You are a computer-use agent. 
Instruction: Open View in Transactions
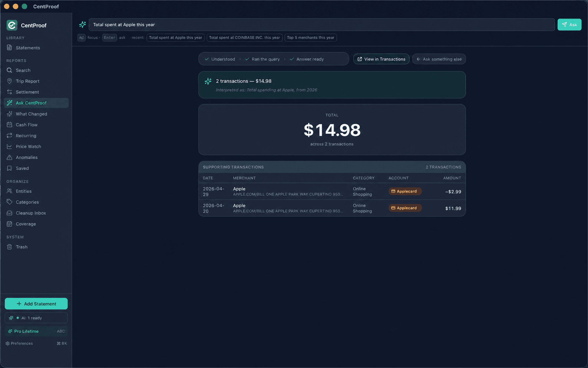(381, 59)
